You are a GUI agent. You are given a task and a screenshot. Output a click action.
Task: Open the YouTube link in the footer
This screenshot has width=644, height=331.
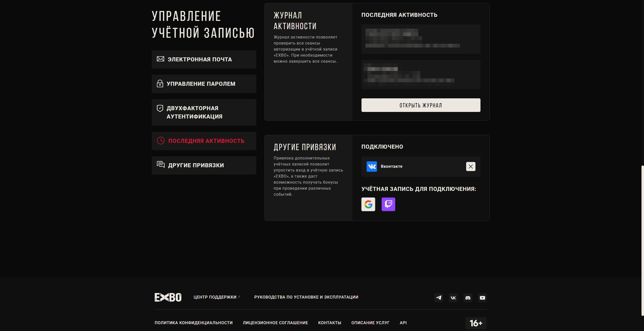pos(482,298)
